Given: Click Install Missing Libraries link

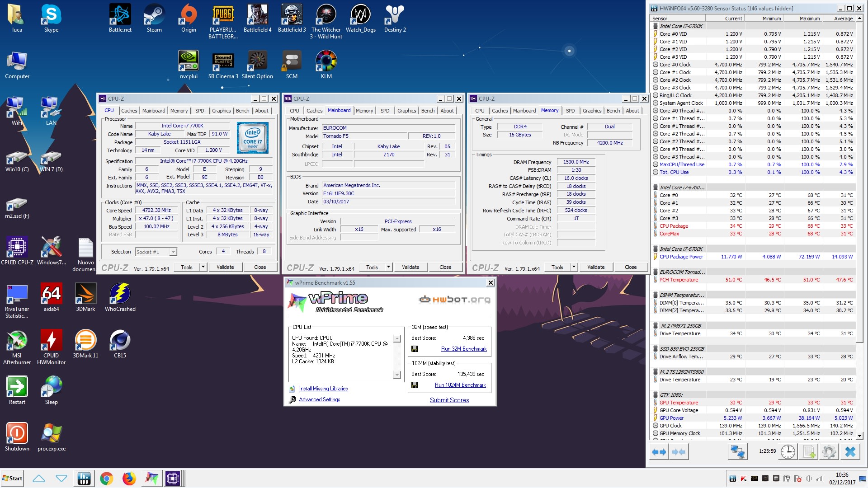Looking at the screenshot, I should (323, 389).
